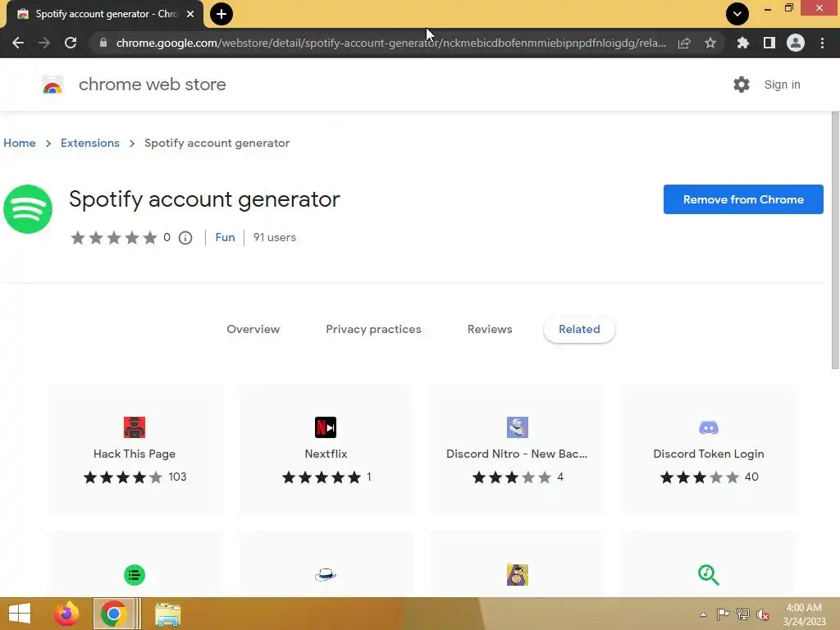Switch to the Overview tab
This screenshot has height=630, width=840.
[x=253, y=329]
